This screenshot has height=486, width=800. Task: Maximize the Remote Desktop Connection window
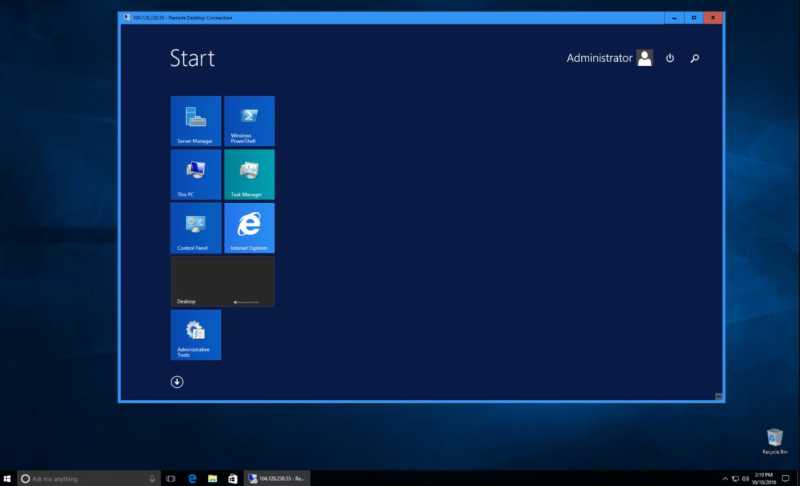[x=694, y=18]
